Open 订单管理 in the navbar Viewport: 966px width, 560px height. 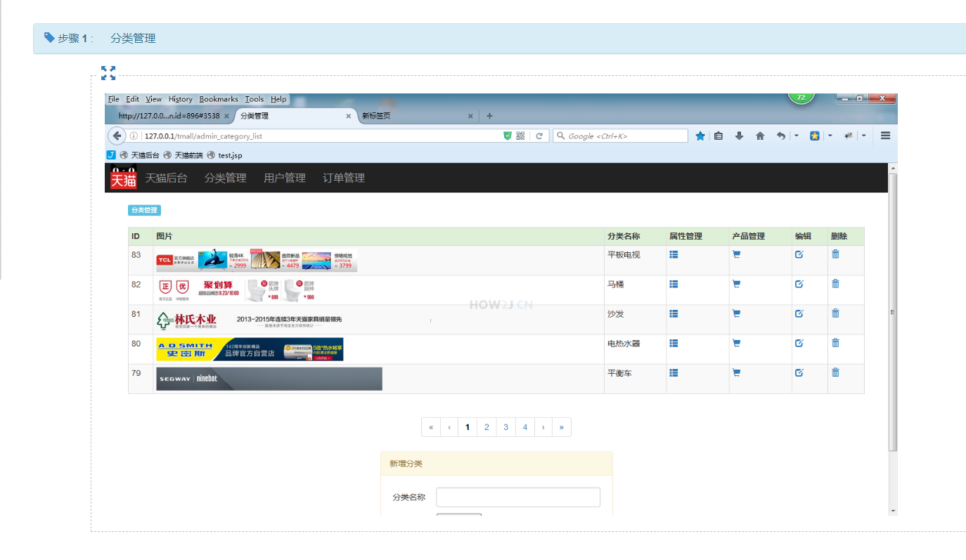click(344, 178)
